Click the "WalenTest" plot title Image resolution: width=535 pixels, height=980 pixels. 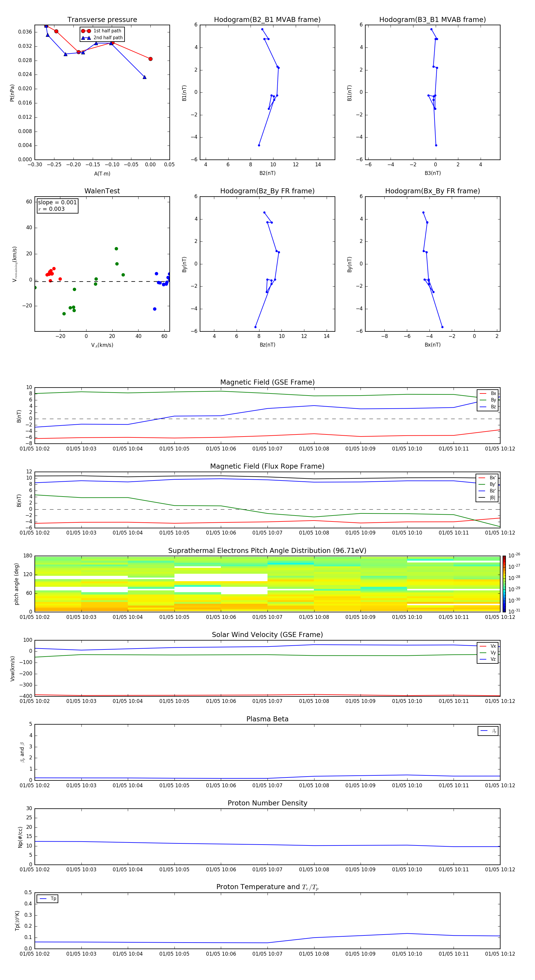pyautogui.click(x=102, y=191)
